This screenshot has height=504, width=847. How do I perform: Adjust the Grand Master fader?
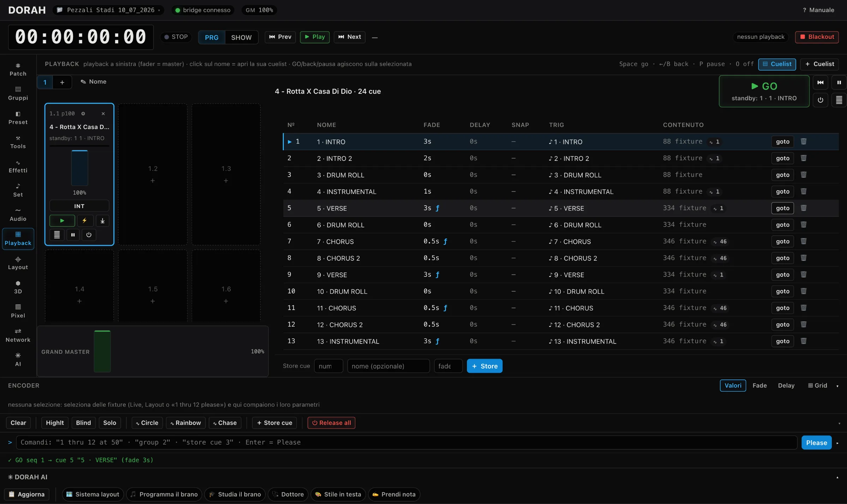click(102, 351)
